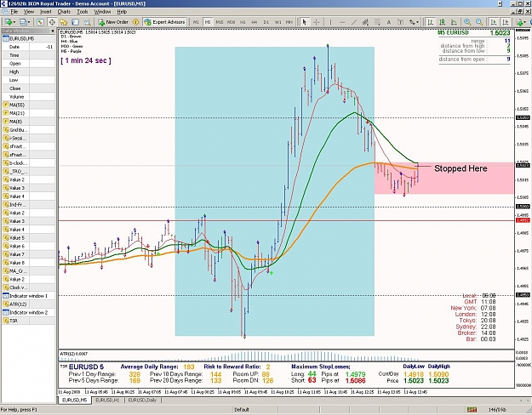Switch to the EURUSD,Daily chart tab

[x=142, y=401]
